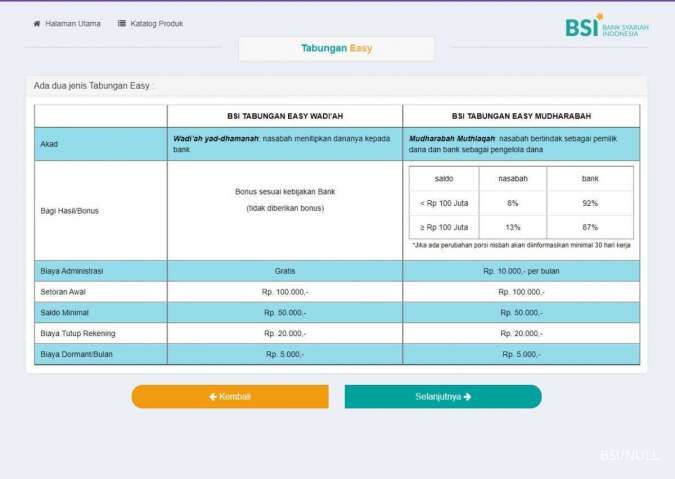Click Mudharabah Biaya Tutup Rekening Rp. 20.000 cell

pos(521,333)
